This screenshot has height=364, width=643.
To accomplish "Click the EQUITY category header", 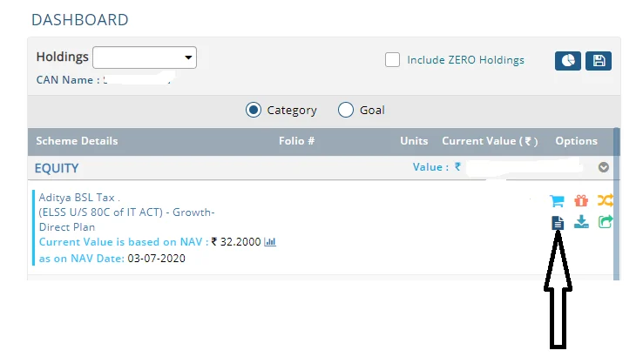I will (x=57, y=167).
